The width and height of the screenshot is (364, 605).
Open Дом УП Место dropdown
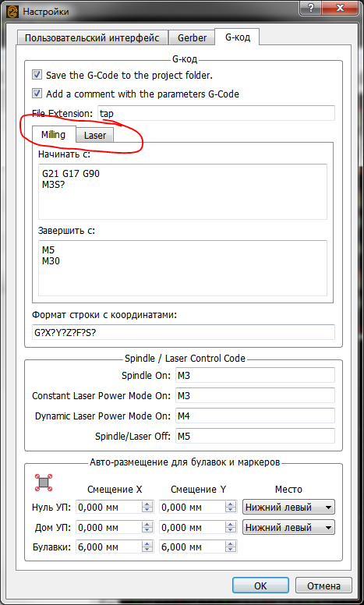tap(288, 527)
